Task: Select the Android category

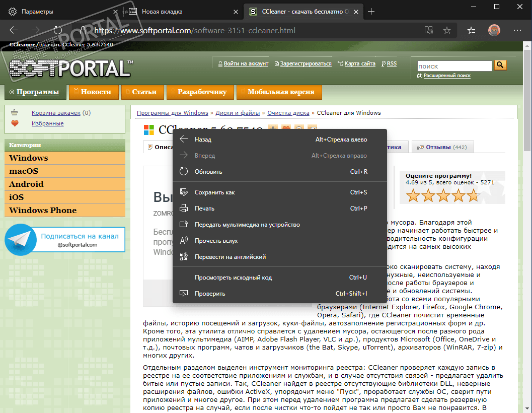Action: tap(65, 184)
